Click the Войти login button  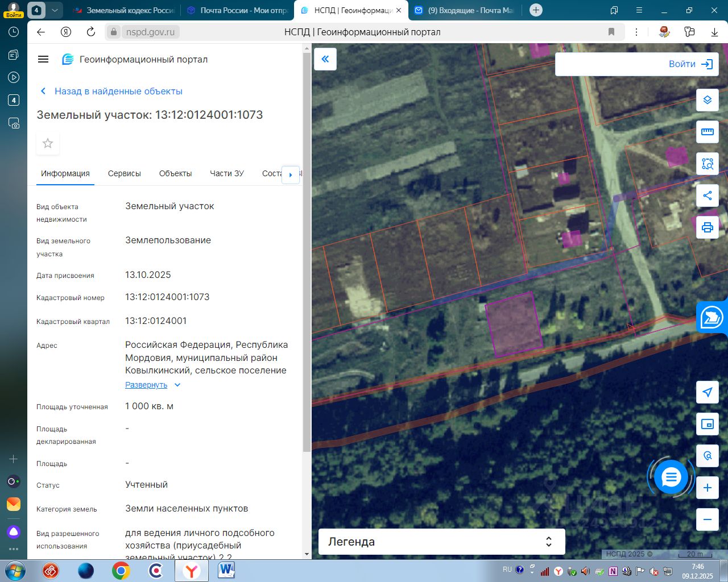tap(690, 64)
